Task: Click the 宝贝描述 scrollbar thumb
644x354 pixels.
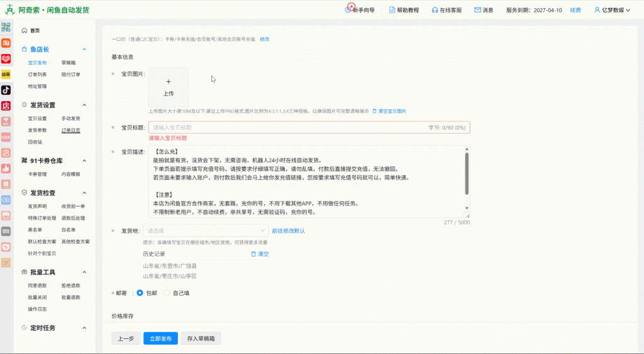Action: [x=467, y=174]
